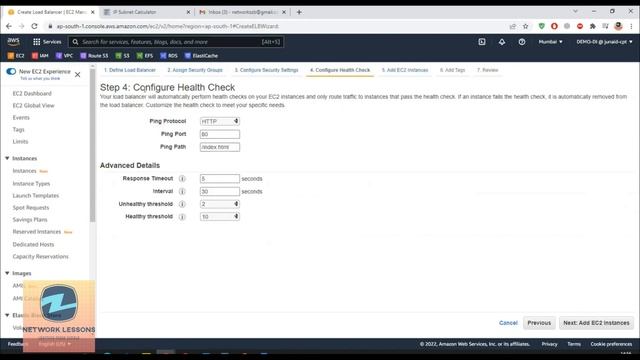The height and width of the screenshot is (360, 640).
Task: Open notifications bell
Action: tap(502, 42)
